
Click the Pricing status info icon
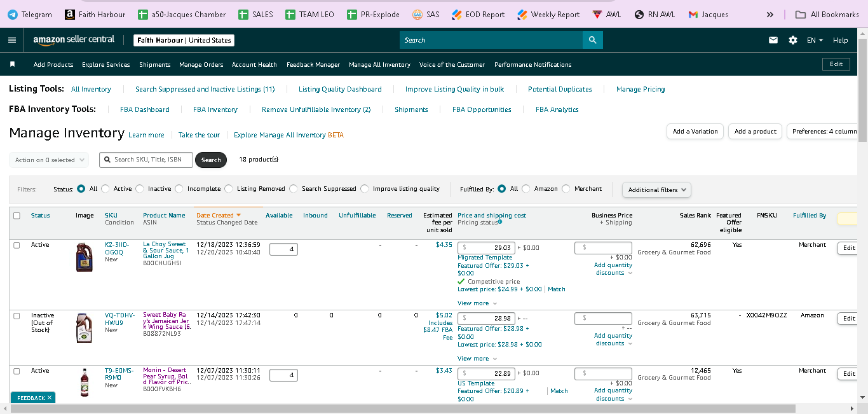pyautogui.click(x=500, y=223)
